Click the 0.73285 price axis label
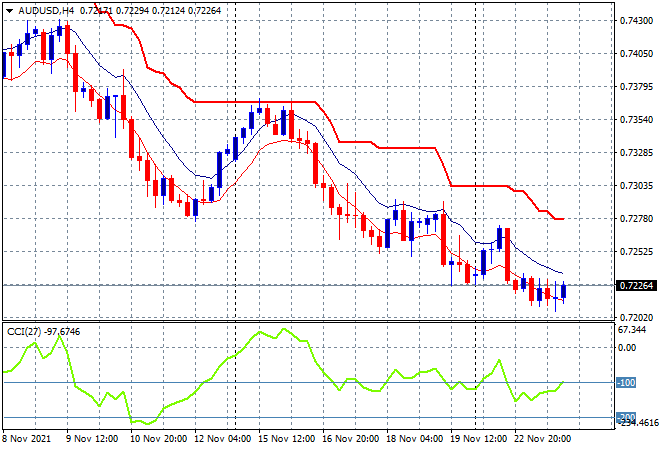Screen dimensions: 660x450 [x=636, y=152]
